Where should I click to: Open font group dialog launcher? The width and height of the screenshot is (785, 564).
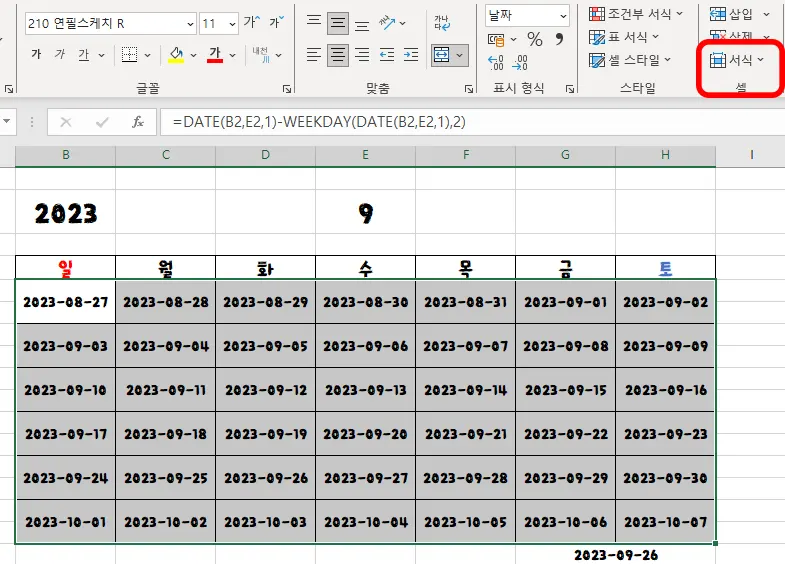(287, 89)
